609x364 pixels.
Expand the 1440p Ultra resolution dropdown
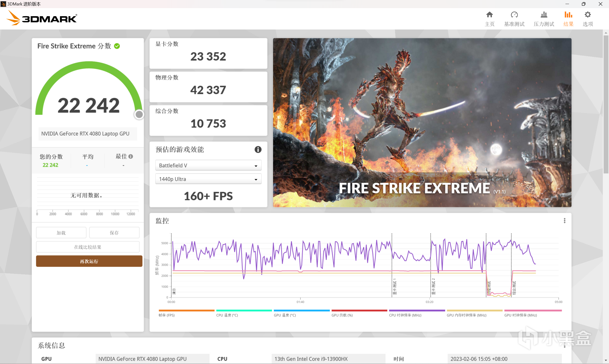point(208,179)
